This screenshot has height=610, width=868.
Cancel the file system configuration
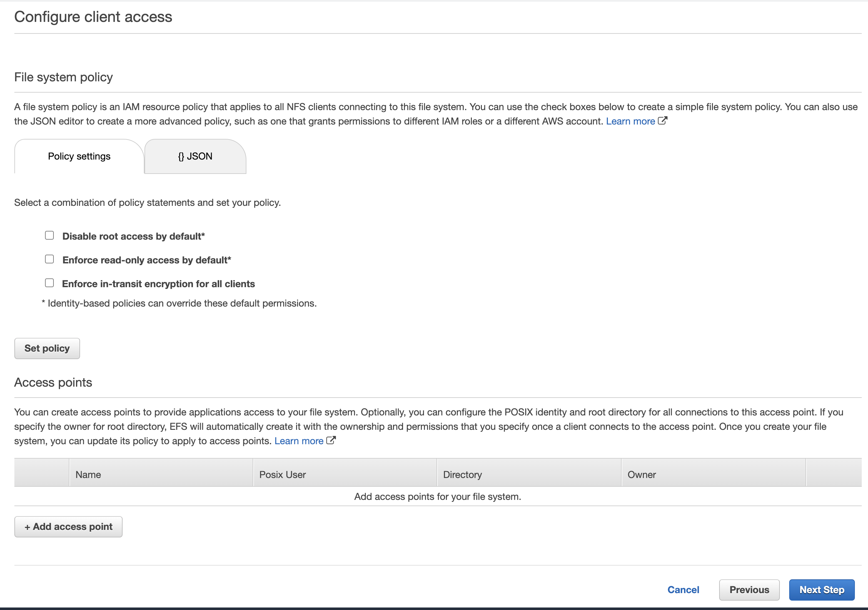pos(683,590)
